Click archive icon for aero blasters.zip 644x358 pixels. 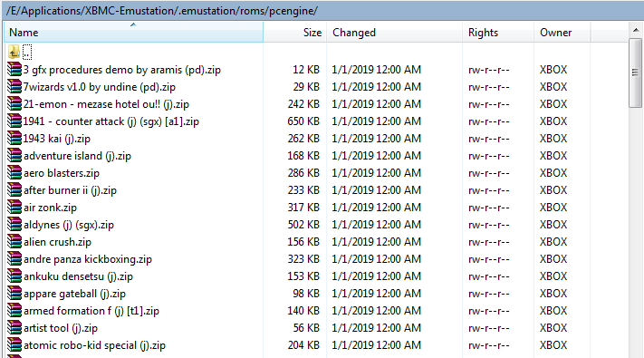point(14,172)
